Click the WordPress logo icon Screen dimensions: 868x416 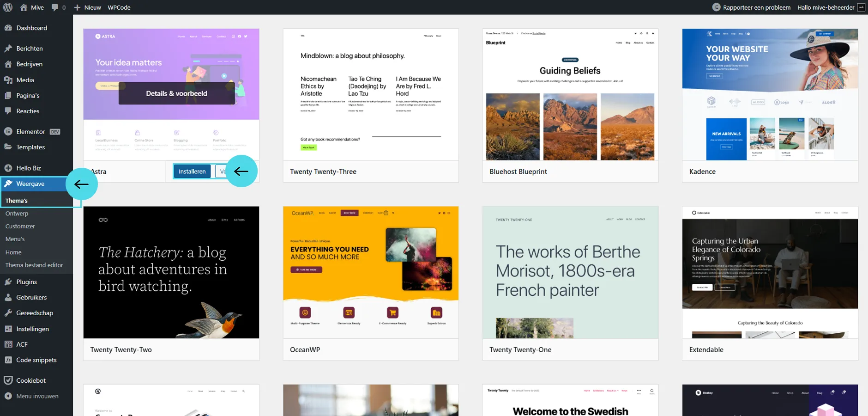[x=8, y=7]
